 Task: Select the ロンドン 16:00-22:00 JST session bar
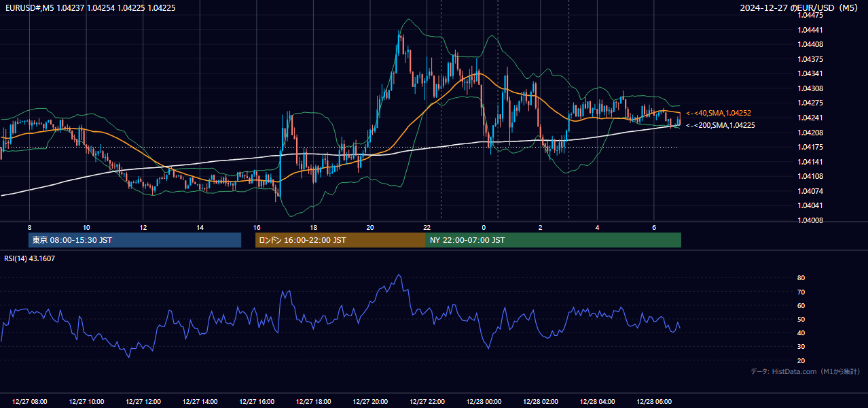tap(340, 240)
